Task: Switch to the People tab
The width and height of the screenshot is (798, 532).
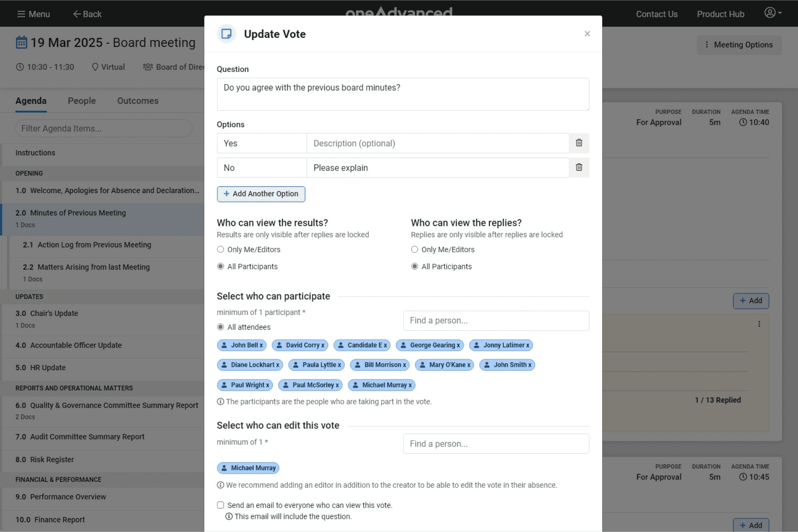Action: [82, 101]
